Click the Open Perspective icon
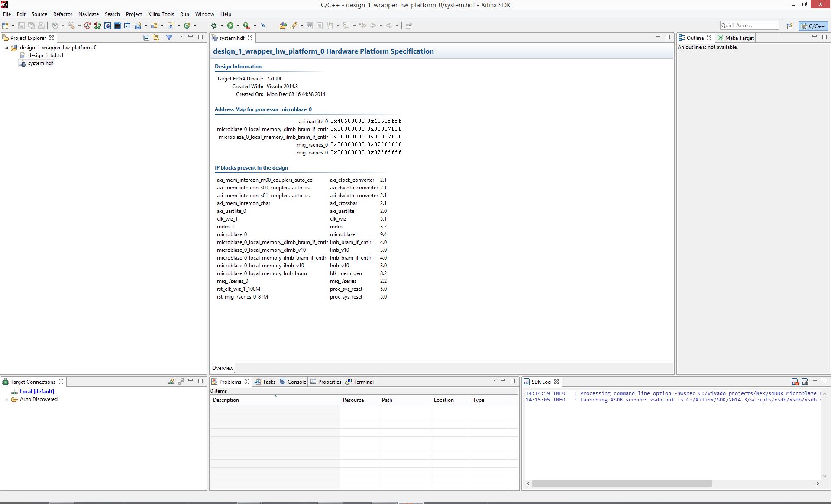 point(790,26)
